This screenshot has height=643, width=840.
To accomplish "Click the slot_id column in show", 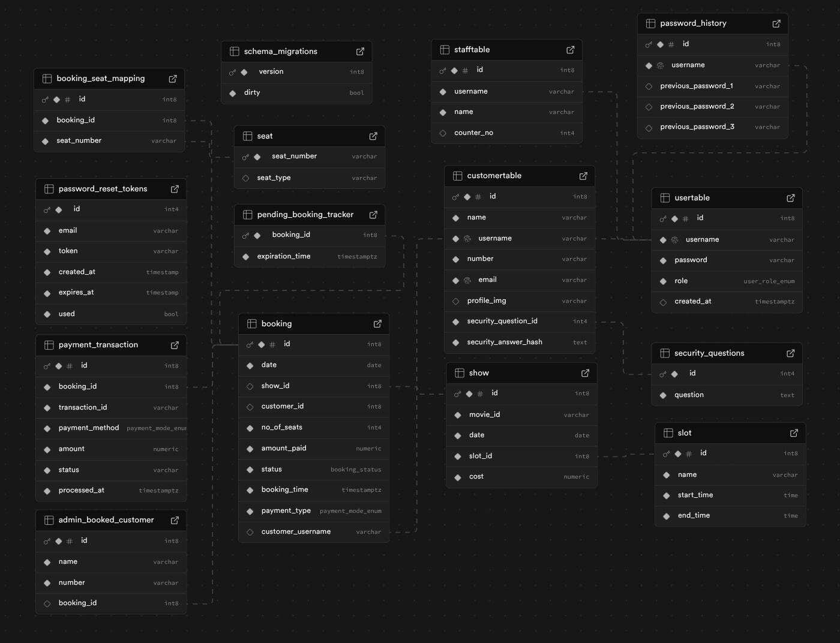I will point(521,456).
